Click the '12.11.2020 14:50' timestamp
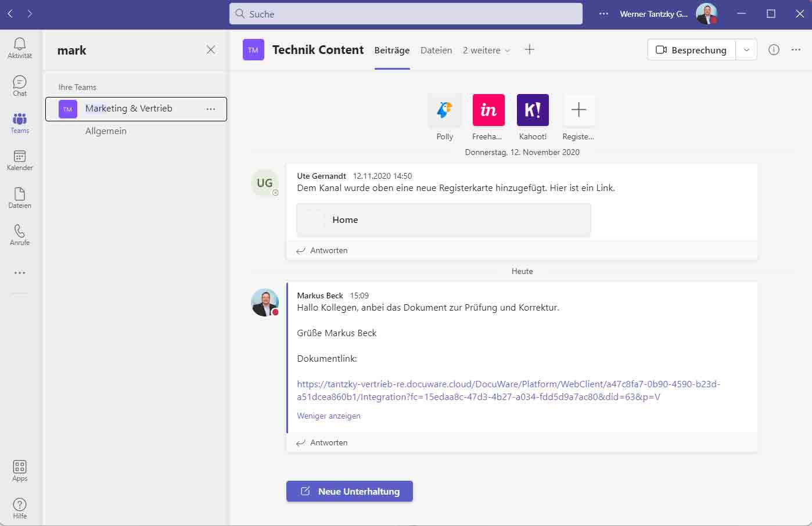The width and height of the screenshot is (812, 526). (x=383, y=176)
